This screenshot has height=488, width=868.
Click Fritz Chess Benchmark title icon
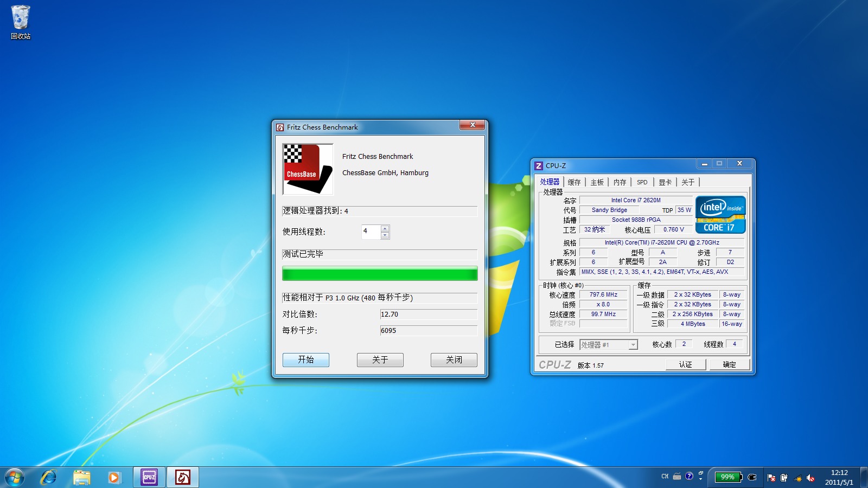tap(280, 127)
